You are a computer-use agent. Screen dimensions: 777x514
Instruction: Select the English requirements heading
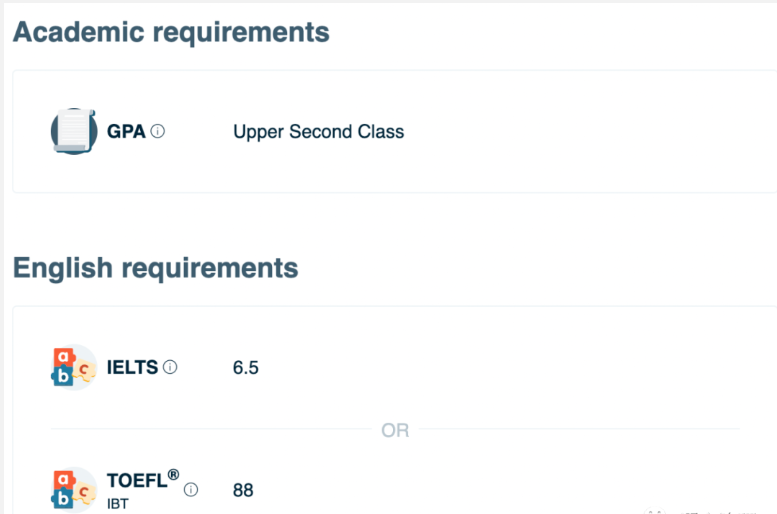155,268
